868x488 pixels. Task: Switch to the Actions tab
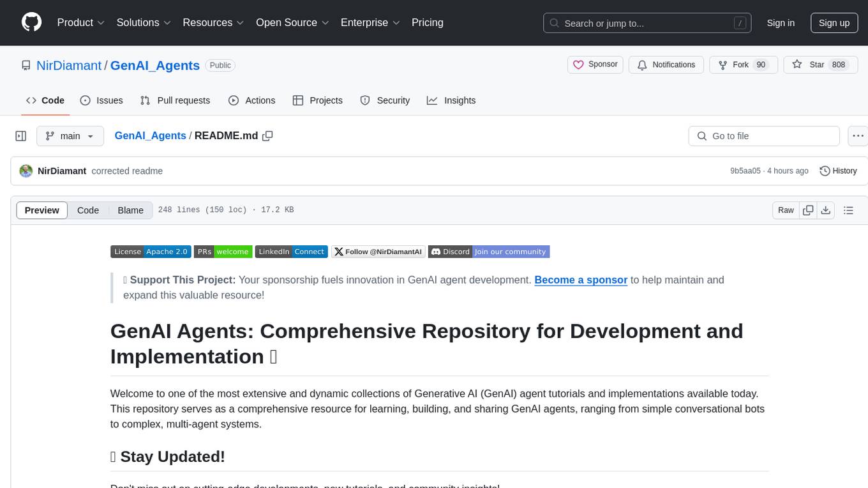[x=251, y=100]
